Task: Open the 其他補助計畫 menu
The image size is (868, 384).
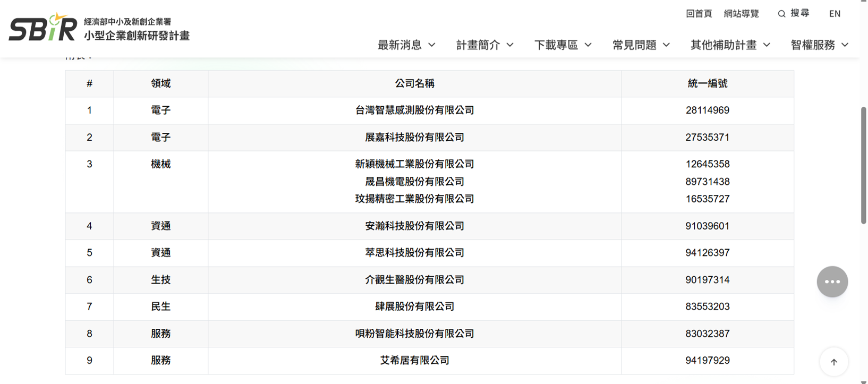Action: 730,45
